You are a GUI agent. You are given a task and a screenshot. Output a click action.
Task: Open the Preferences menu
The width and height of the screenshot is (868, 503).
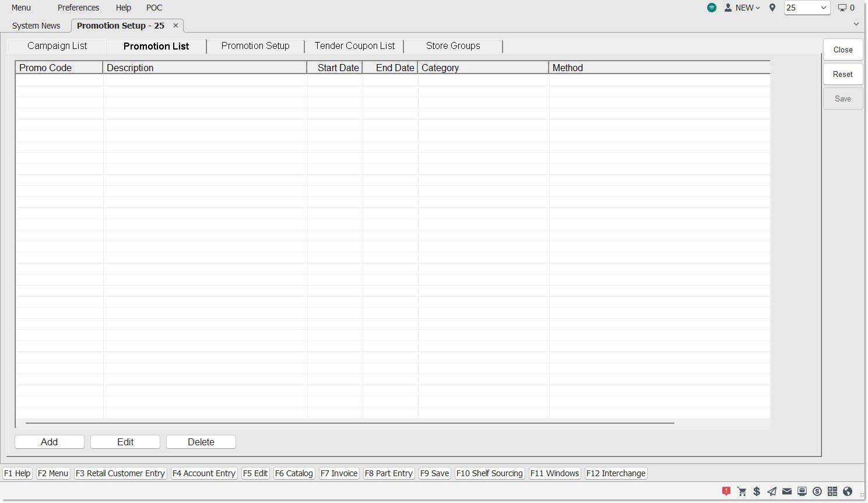point(78,8)
